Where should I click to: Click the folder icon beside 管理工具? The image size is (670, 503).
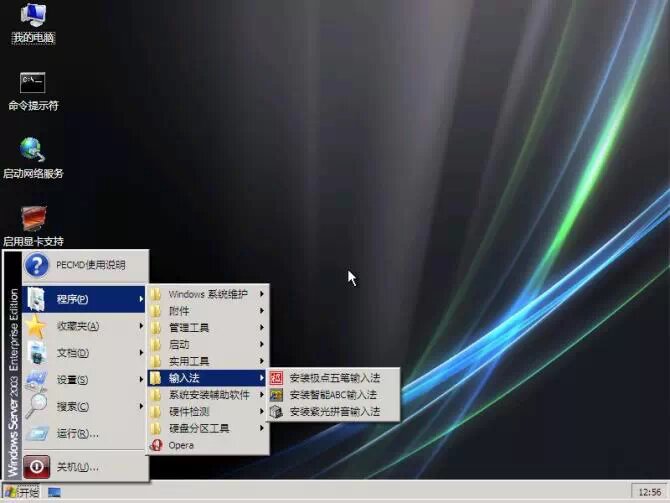(x=156, y=328)
